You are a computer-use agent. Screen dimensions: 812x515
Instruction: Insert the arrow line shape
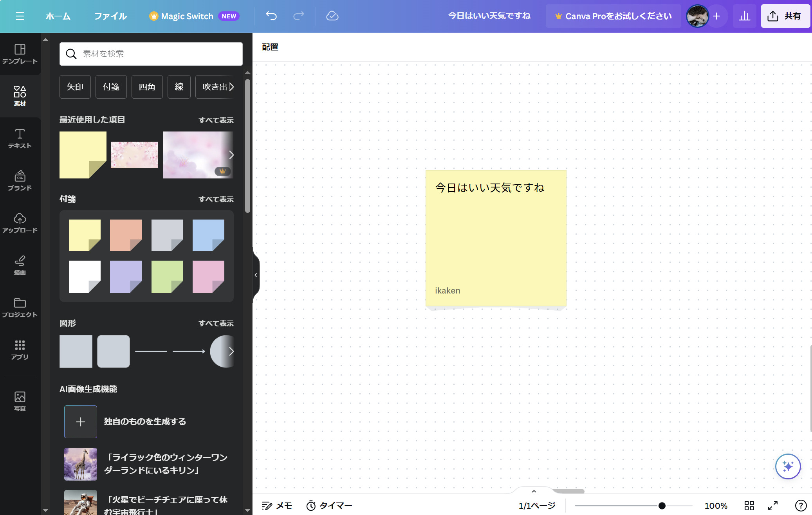pyautogui.click(x=189, y=351)
